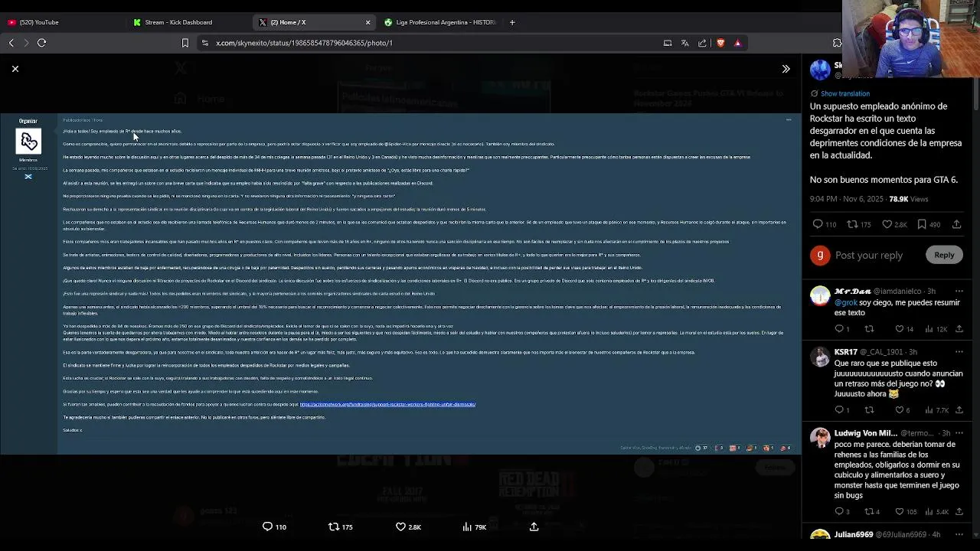Click the Post your reply field
The width and height of the screenshot is (980, 551).
click(869, 255)
